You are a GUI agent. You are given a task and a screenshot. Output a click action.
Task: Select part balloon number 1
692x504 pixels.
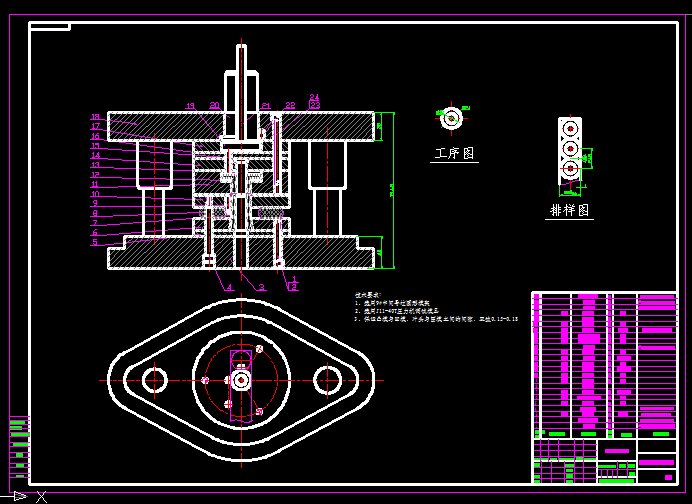(294, 280)
